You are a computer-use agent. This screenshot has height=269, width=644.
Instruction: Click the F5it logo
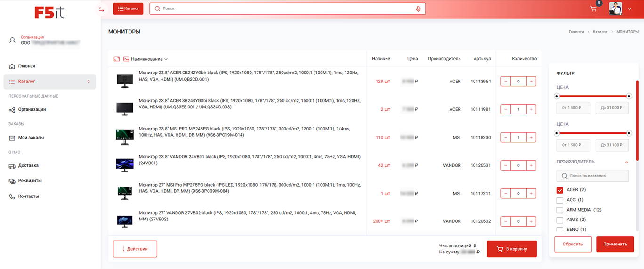pyautogui.click(x=49, y=12)
